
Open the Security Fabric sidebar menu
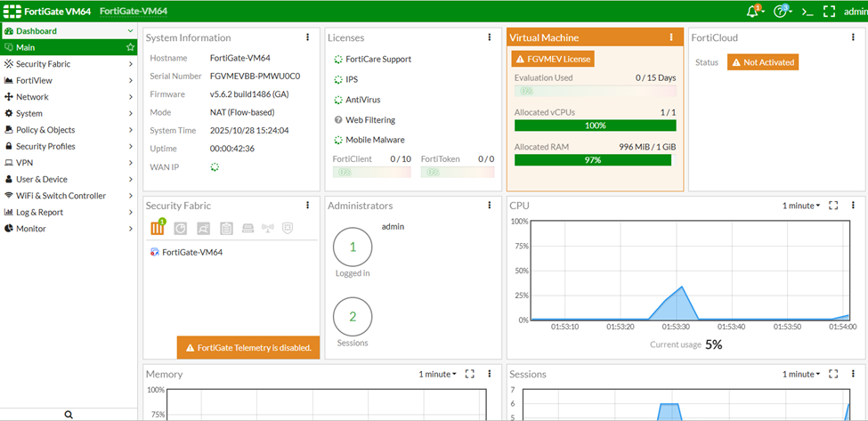point(69,64)
